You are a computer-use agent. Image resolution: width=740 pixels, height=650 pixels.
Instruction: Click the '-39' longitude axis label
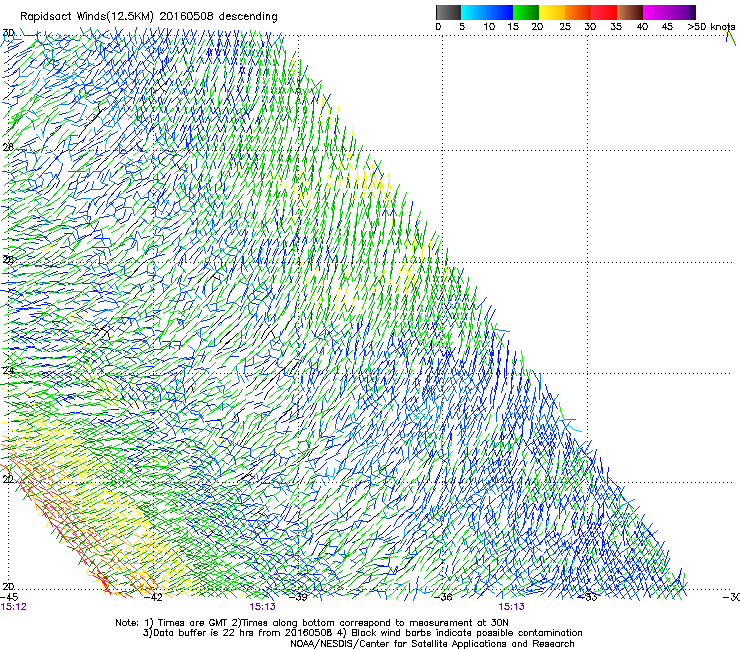(x=298, y=597)
